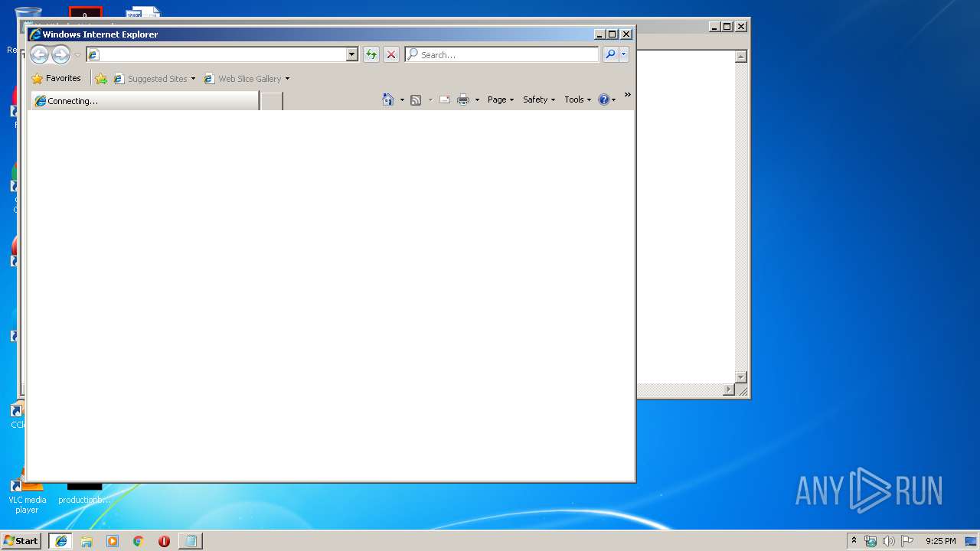Print the page with the printer icon
Screen dimensions: 980x551
pos(463,99)
